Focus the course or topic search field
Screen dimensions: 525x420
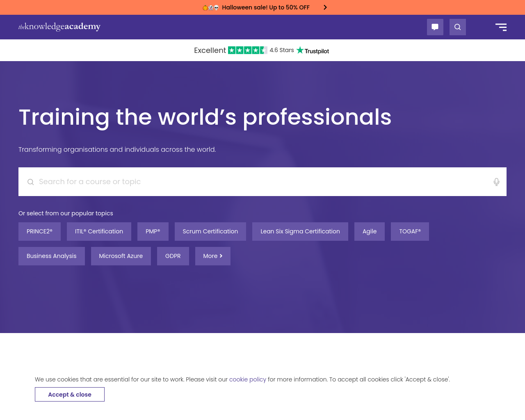click(x=262, y=182)
